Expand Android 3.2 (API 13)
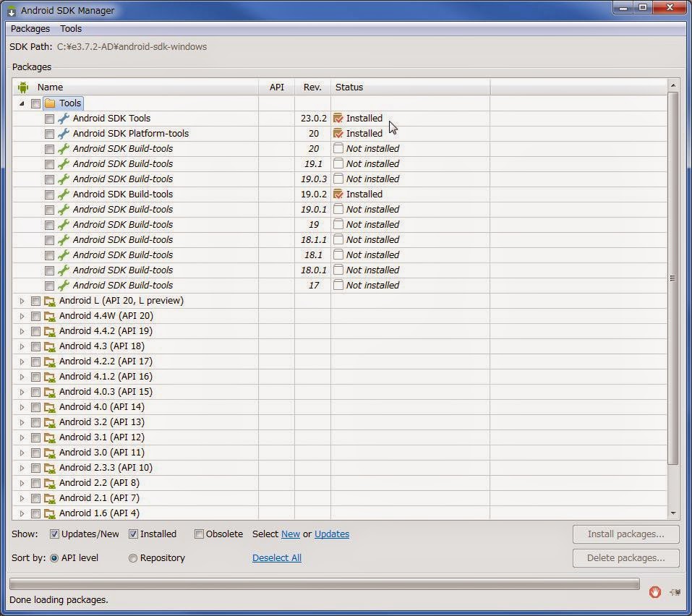 (22, 422)
